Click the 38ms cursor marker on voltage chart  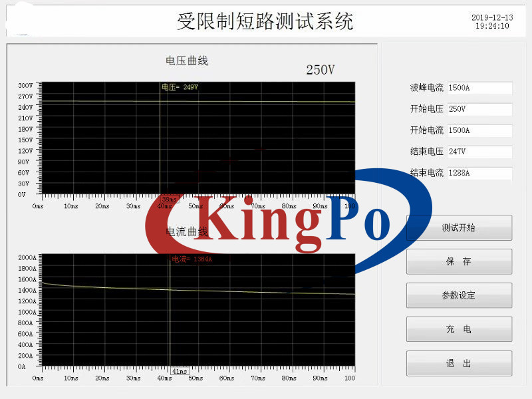pyautogui.click(x=169, y=199)
